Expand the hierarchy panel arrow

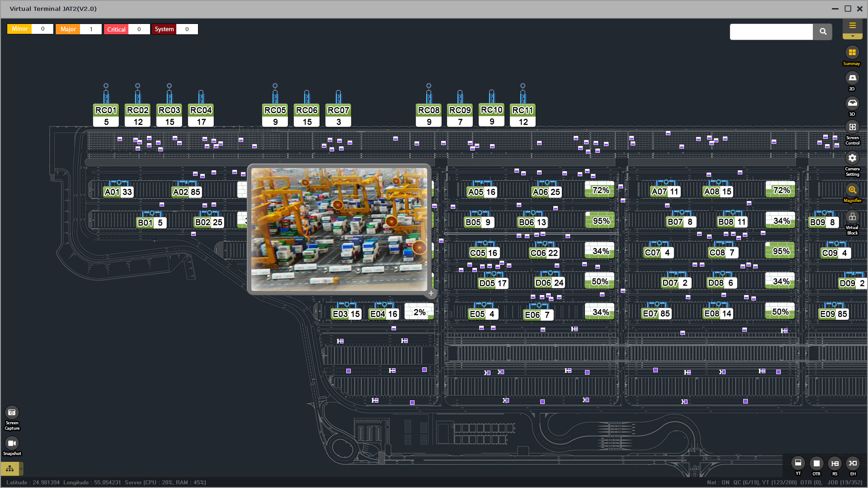21,469
